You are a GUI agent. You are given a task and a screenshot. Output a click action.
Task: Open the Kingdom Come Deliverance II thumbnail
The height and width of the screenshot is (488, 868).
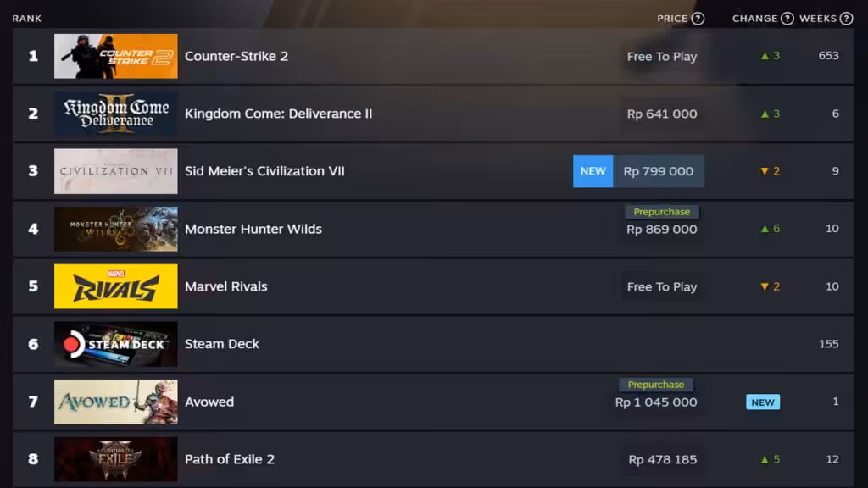pos(115,114)
